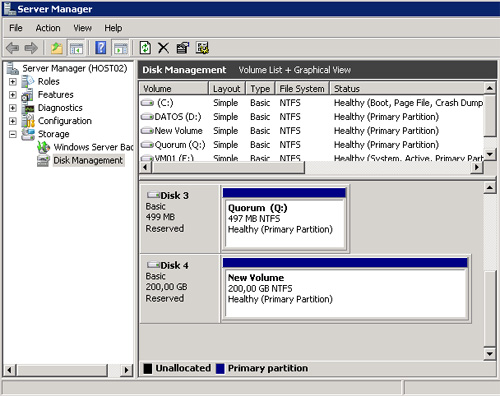Viewport: 500px width, 396px height.
Task: Click the drive icon beside DATOS (D:)
Action: (147, 117)
